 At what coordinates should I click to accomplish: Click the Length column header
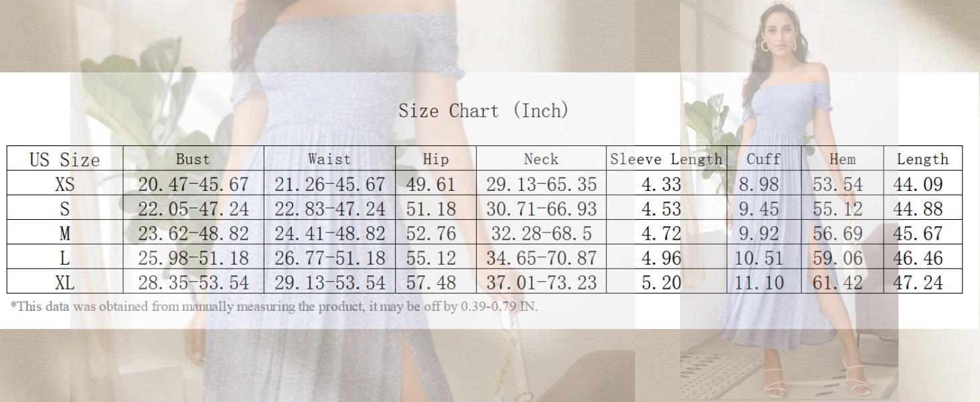click(x=922, y=159)
